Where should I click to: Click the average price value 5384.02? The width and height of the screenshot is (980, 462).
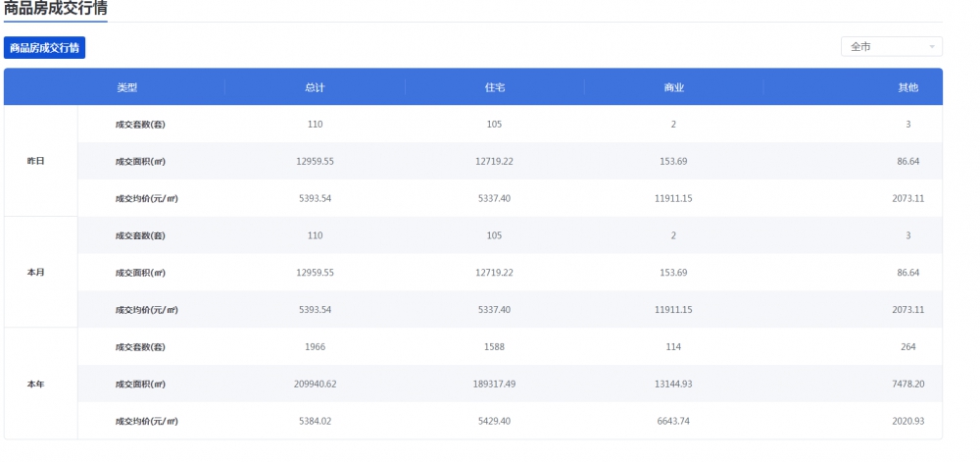coord(315,422)
